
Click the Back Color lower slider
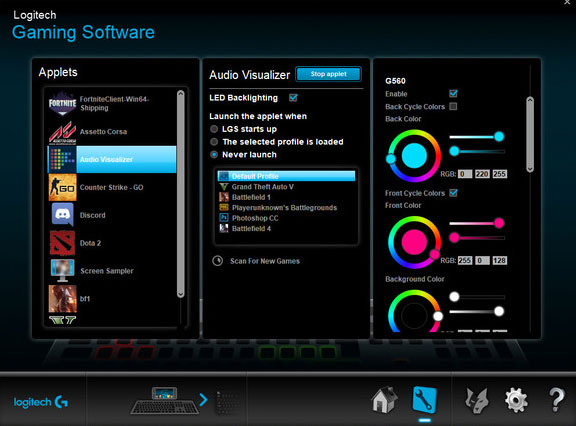click(477, 151)
